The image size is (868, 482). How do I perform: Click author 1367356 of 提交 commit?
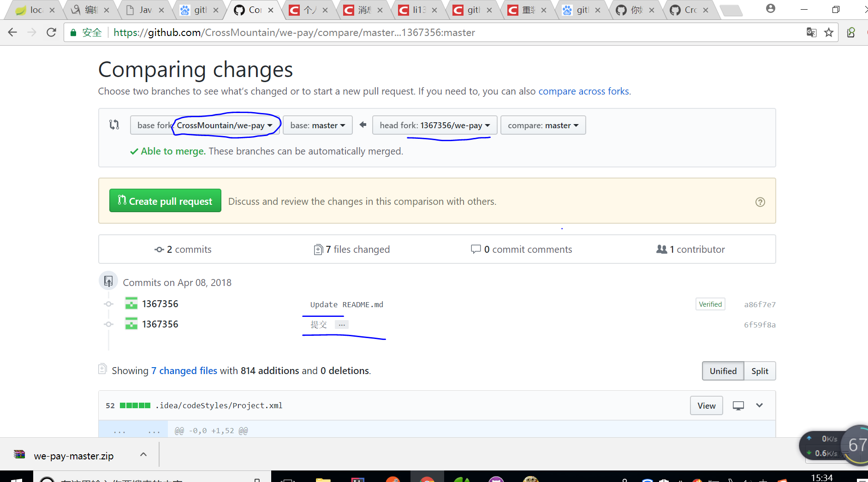pyautogui.click(x=160, y=324)
